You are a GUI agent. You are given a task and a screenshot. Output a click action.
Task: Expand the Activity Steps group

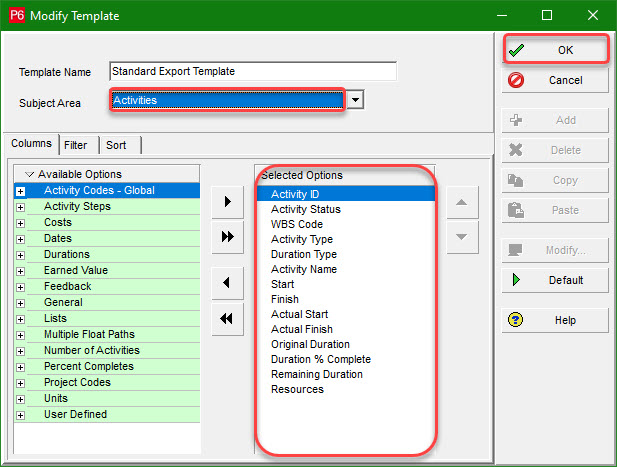[20, 207]
